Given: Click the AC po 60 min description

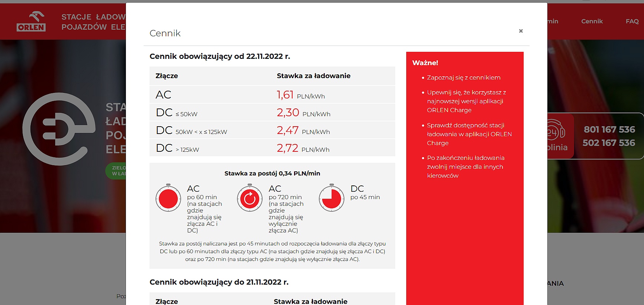Looking at the screenshot, I should tap(204, 209).
